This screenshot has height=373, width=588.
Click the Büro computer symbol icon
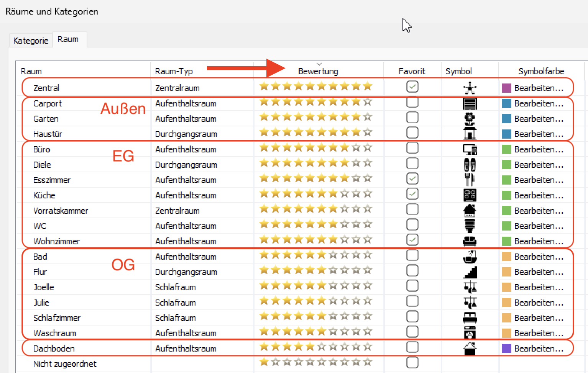click(x=470, y=149)
